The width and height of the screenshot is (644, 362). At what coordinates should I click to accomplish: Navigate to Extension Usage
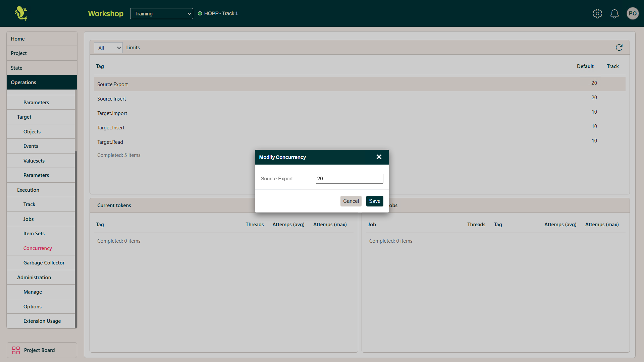point(42,321)
